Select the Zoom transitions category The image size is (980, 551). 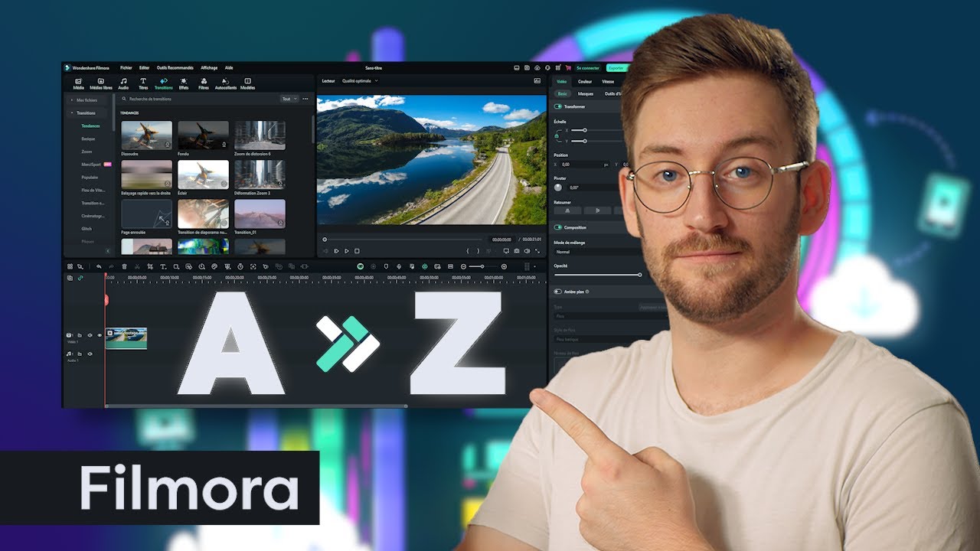87,152
